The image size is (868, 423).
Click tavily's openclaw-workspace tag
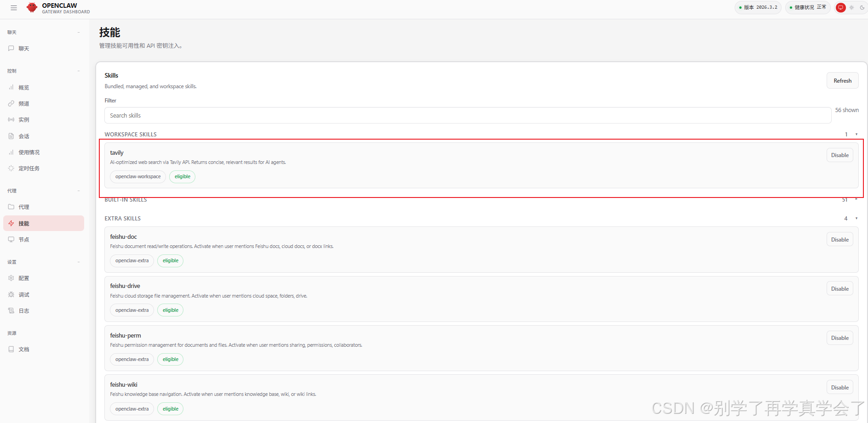point(138,176)
